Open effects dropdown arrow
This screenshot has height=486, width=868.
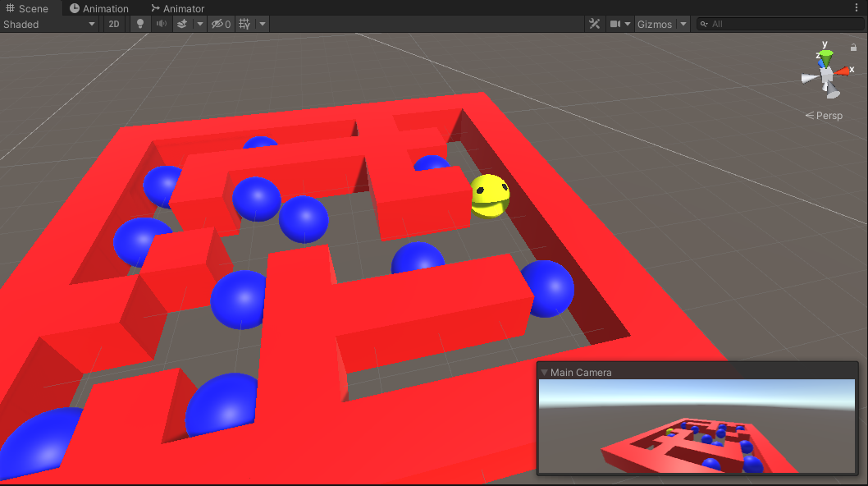[200, 24]
